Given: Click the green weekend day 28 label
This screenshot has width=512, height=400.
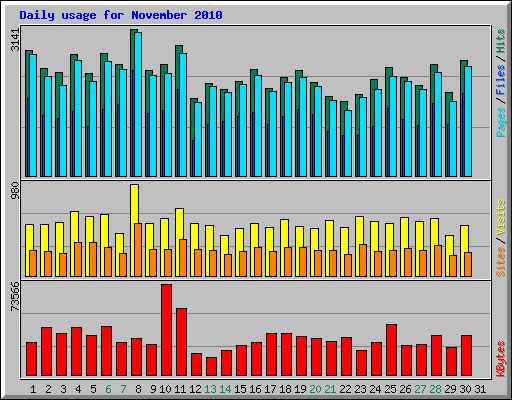Looking at the screenshot, I should (x=435, y=389).
